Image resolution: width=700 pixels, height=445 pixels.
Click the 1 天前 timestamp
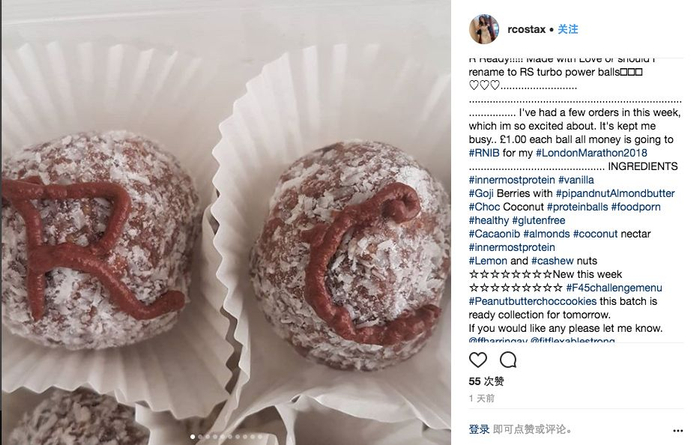tap(482, 398)
